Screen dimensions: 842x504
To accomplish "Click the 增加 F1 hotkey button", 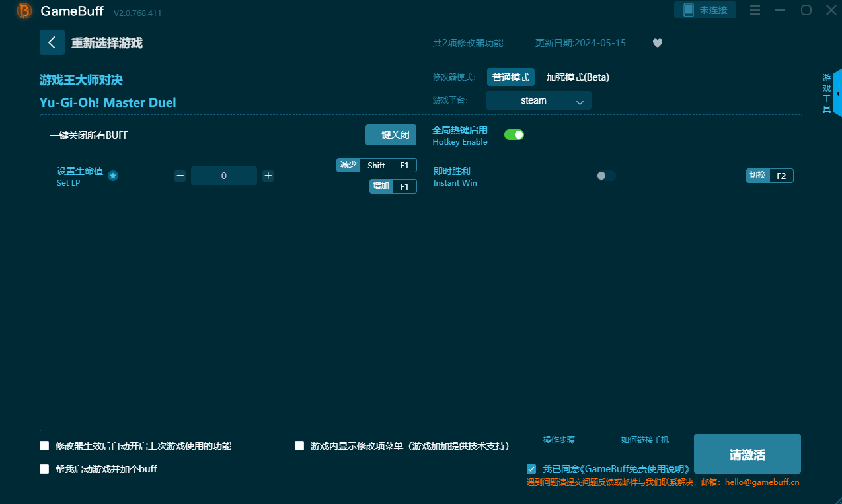I will [393, 186].
